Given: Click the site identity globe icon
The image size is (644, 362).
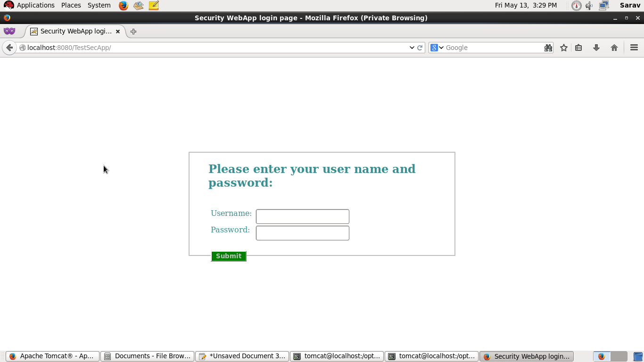Looking at the screenshot, I should [x=22, y=48].
